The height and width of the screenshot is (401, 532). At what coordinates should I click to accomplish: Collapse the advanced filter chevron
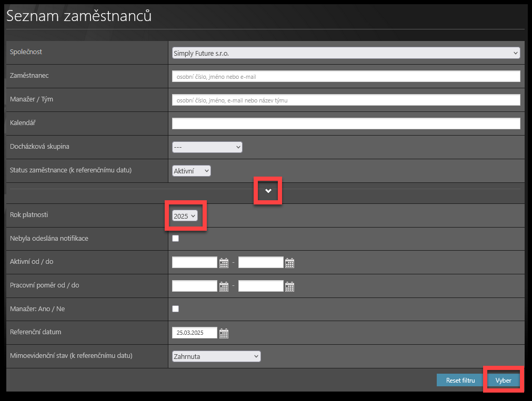(x=268, y=191)
